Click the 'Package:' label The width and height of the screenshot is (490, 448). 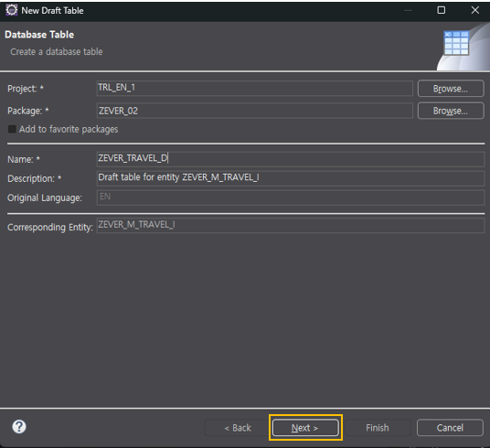pyautogui.click(x=28, y=111)
